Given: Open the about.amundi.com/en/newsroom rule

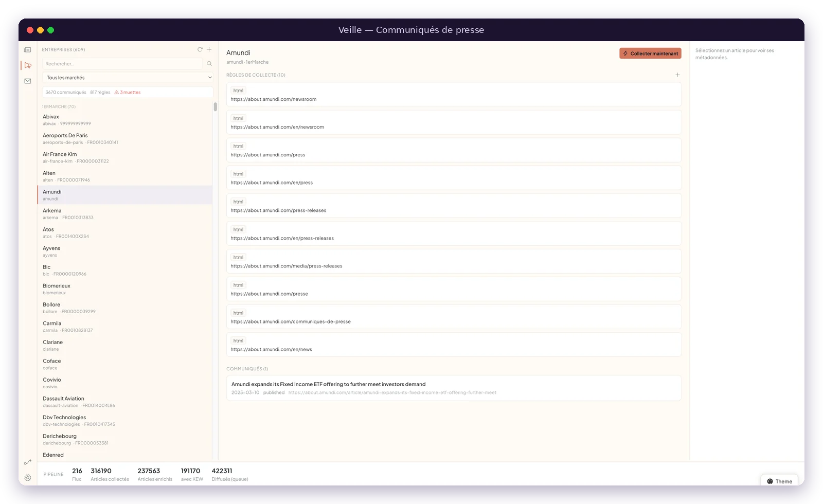Looking at the screenshot, I should point(454,122).
